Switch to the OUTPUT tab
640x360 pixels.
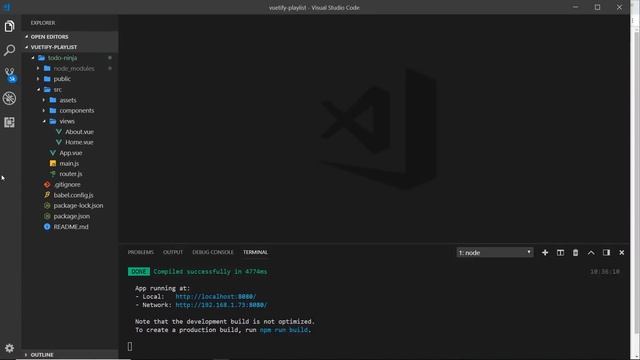pyautogui.click(x=173, y=252)
